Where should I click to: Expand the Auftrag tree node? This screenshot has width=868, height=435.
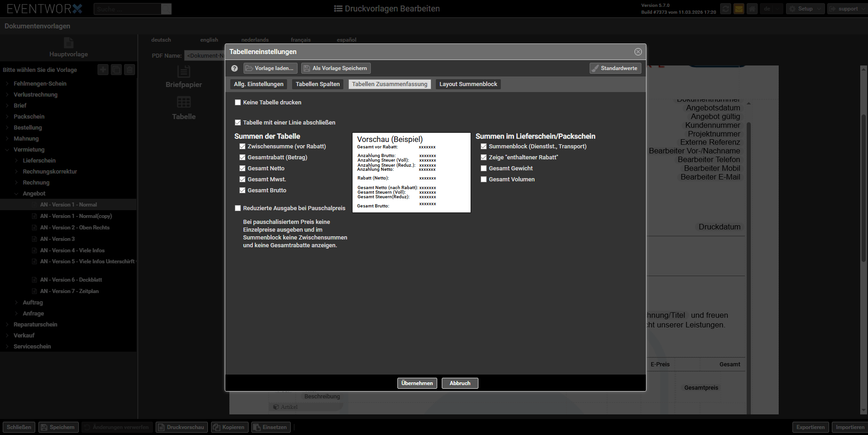point(17,303)
